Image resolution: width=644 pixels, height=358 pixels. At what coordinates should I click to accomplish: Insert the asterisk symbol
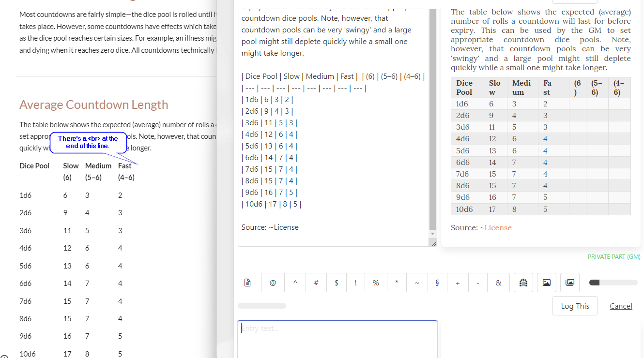(396, 283)
